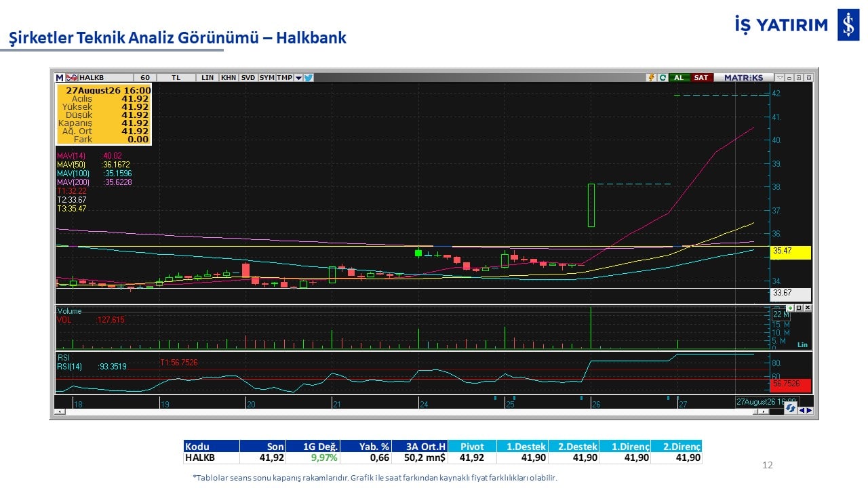Click the Matriks M logo icon
This screenshot has width=868, height=488.
pos(60,77)
